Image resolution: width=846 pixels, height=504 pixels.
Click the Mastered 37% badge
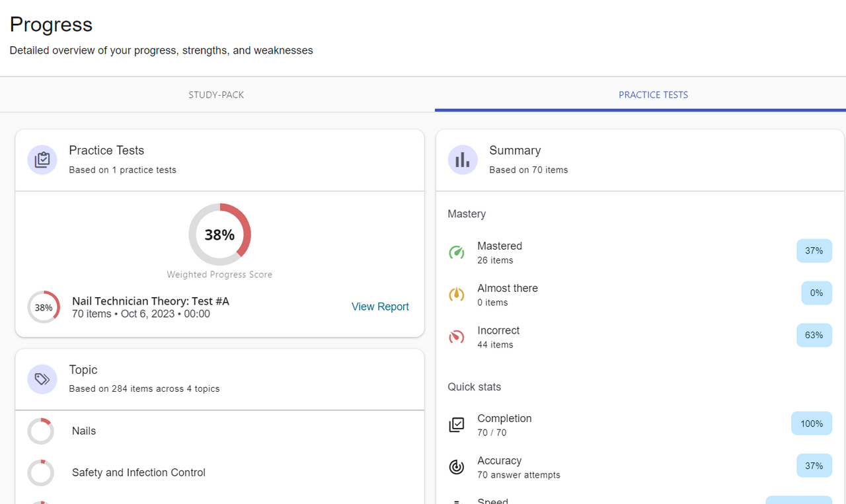click(814, 251)
